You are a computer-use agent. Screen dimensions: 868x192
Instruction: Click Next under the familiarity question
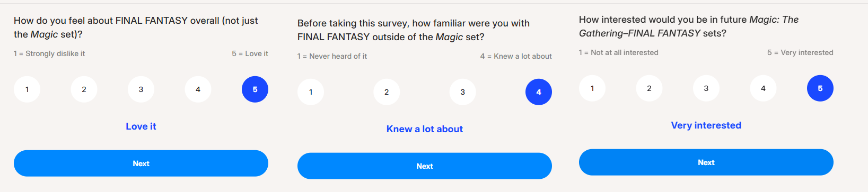click(425, 166)
